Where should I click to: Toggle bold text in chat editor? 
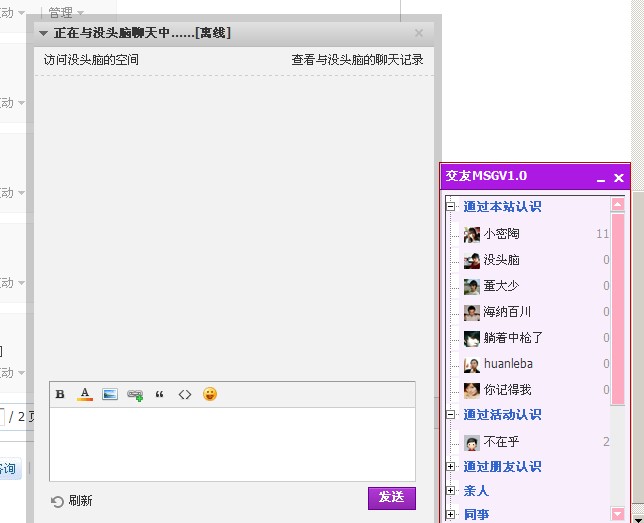click(60, 394)
